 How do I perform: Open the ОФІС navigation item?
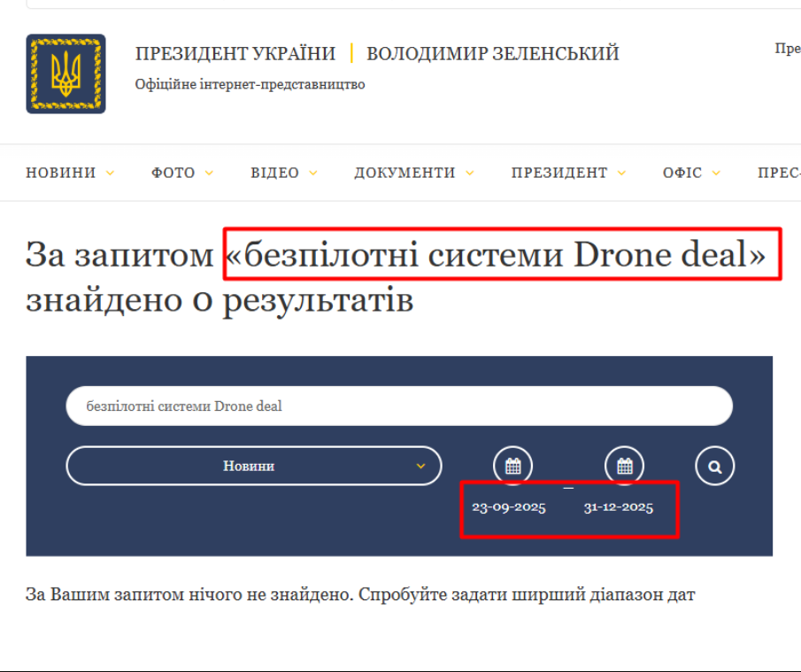pos(682,173)
